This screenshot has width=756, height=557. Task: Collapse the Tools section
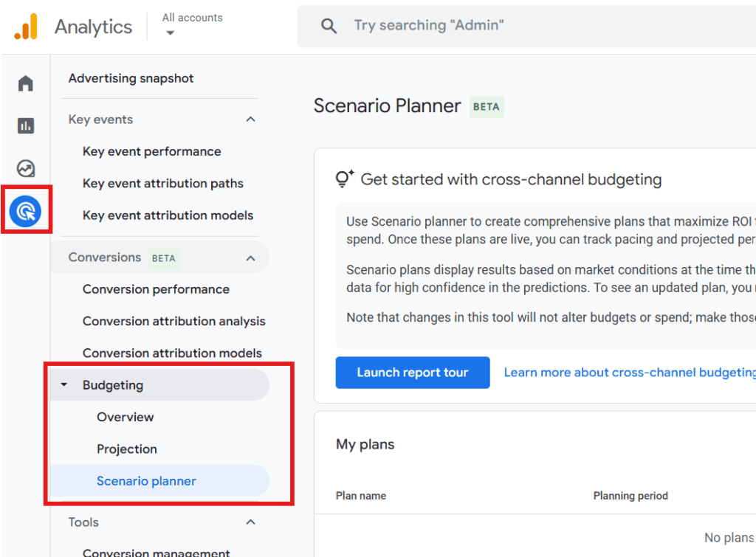251,522
